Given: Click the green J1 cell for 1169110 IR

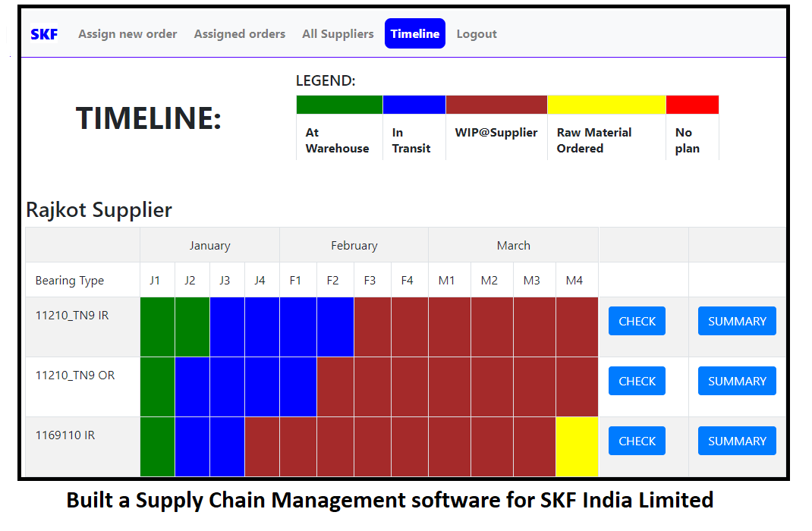Looking at the screenshot, I should click(157, 447).
